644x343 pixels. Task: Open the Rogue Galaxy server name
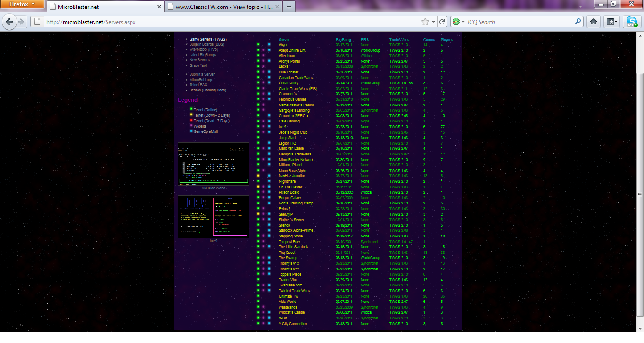(289, 198)
